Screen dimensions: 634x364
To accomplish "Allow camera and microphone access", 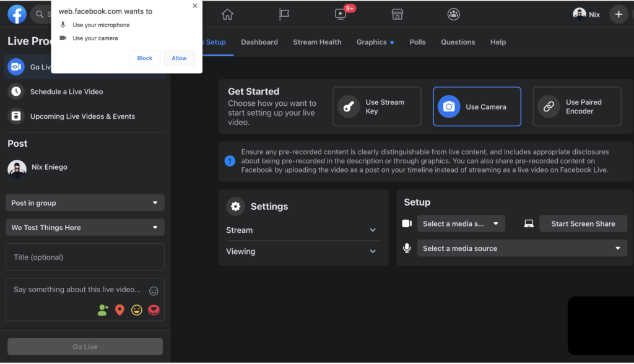I will (179, 58).
